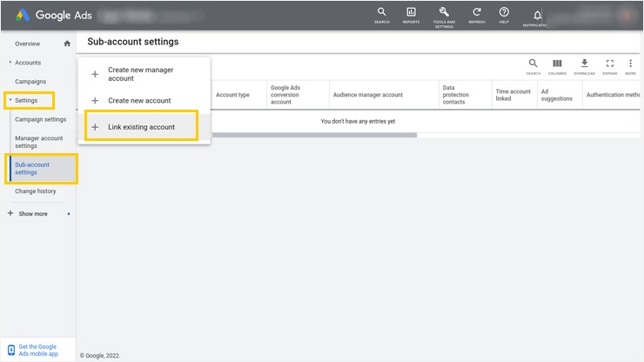This screenshot has width=644, height=362.
Task: Open Manager account settings
Action: click(39, 142)
